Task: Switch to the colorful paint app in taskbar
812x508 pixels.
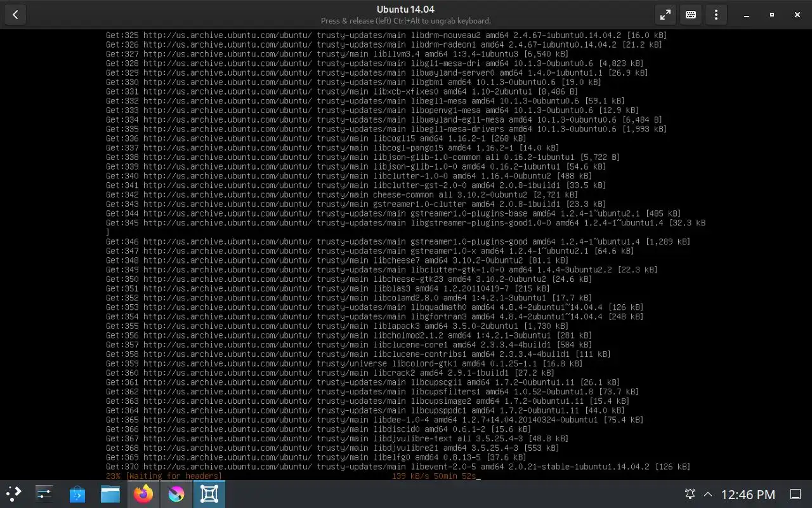Action: (176, 494)
